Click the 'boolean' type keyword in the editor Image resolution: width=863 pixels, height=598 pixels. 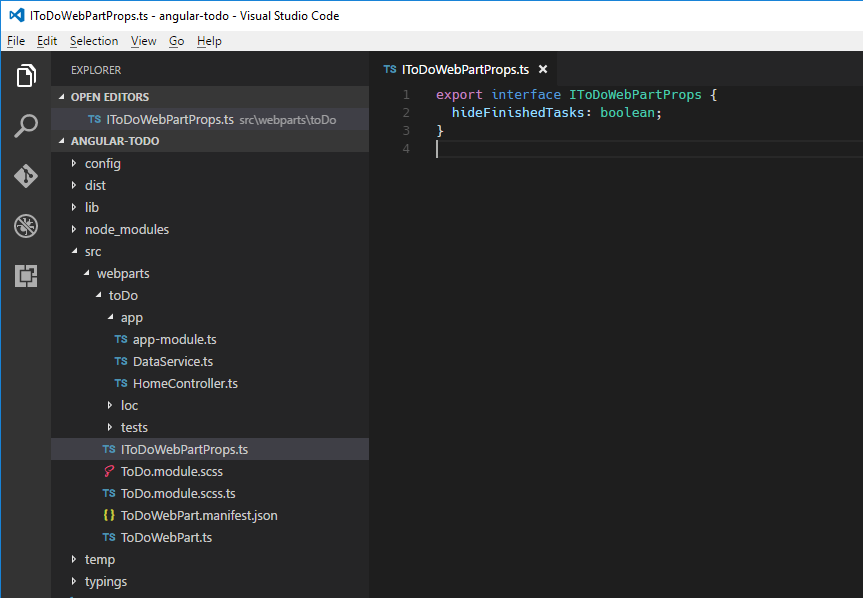tap(627, 112)
